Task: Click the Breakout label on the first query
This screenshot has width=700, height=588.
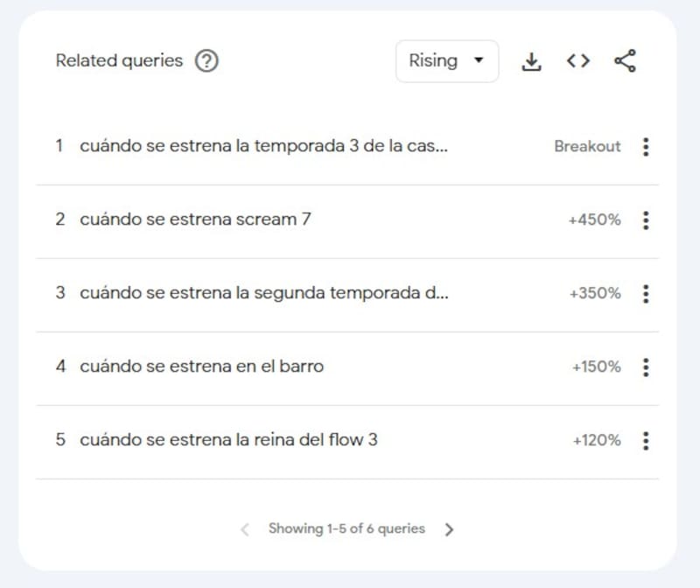Action: point(587,147)
